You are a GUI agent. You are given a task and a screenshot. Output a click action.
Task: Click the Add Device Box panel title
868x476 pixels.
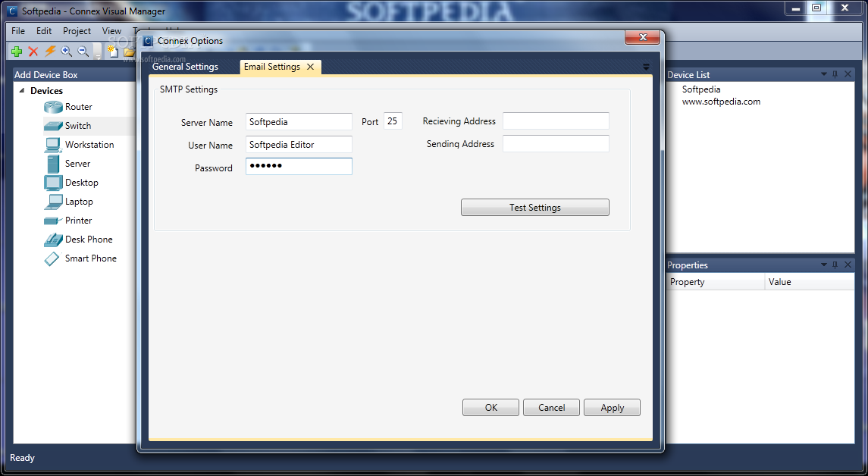tap(46, 75)
